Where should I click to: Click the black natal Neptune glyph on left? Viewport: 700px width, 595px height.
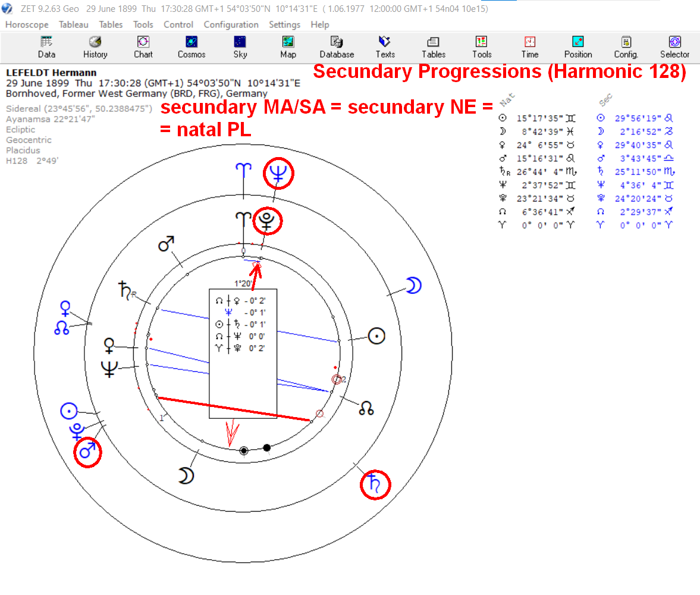(109, 369)
